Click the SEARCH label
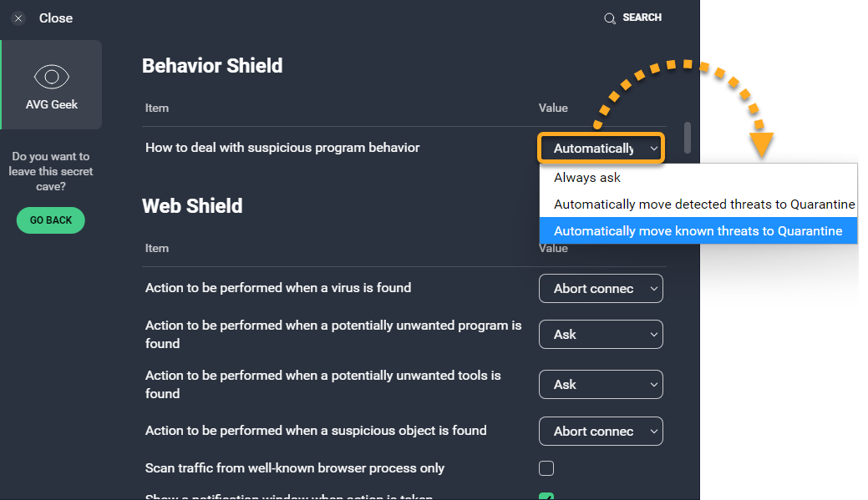Screen dimensions: 868x500 (x=642, y=18)
